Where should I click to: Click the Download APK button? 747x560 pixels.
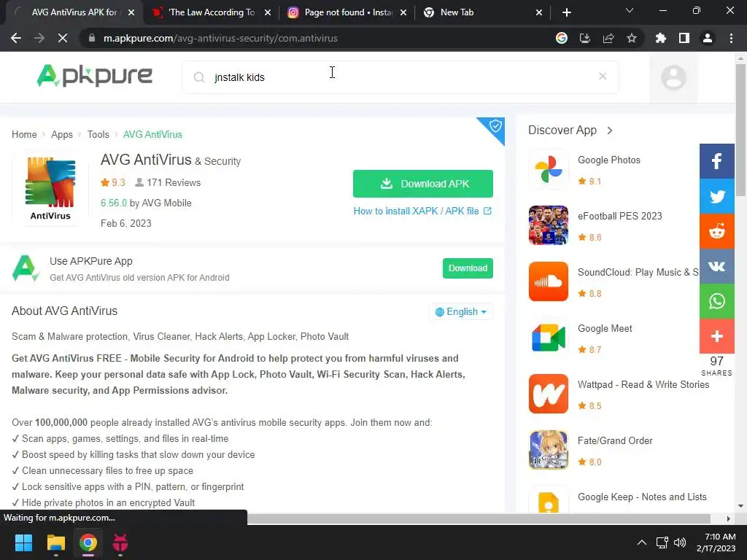tap(423, 184)
